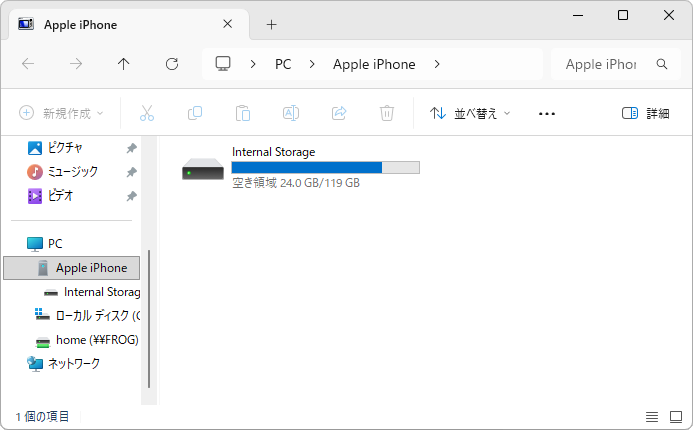Expand chevron after Apple iPhone breadcrumb
The image size is (693, 430).
(x=437, y=65)
